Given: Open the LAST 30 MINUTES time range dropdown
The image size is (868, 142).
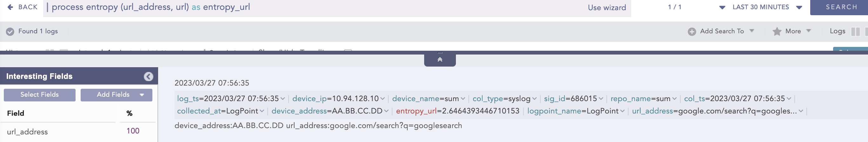Looking at the screenshot, I should click(x=799, y=7).
